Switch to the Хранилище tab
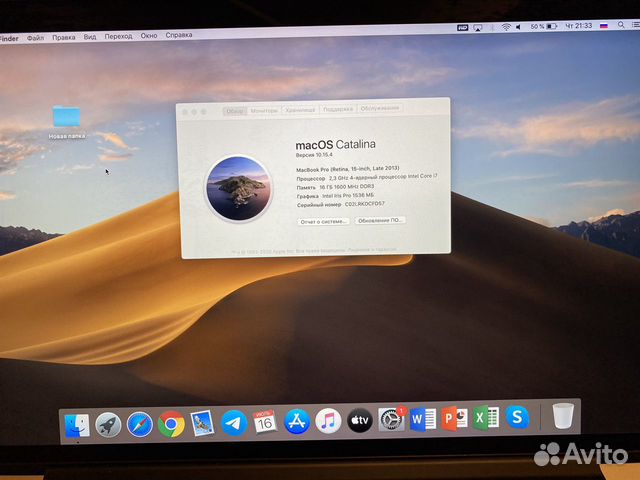The image size is (640, 480). [300, 109]
